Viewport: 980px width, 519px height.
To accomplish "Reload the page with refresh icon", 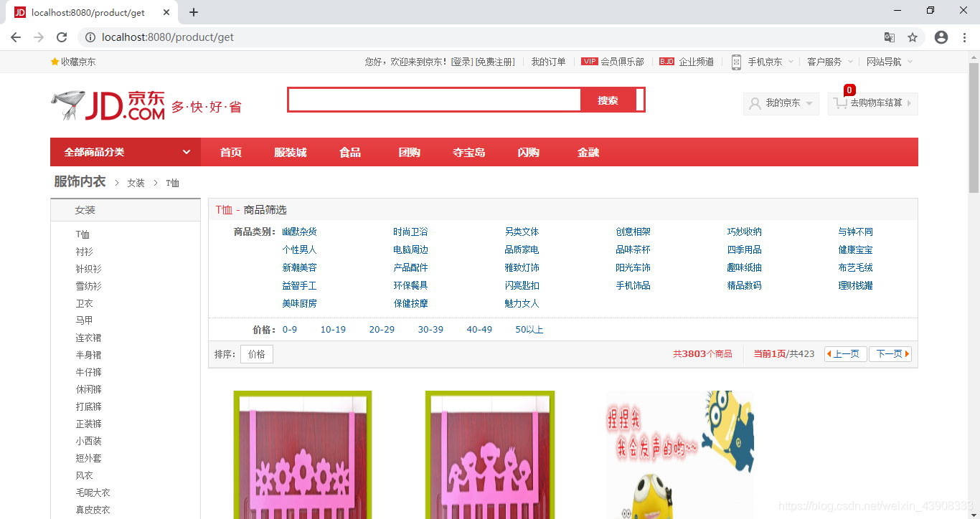I will pyautogui.click(x=62, y=37).
